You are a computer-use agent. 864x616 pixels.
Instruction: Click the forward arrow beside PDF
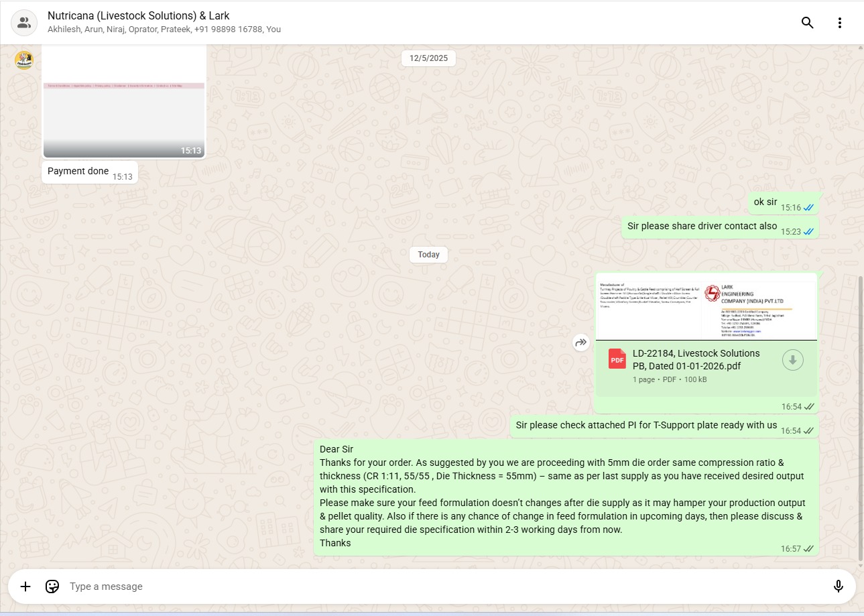(x=580, y=343)
